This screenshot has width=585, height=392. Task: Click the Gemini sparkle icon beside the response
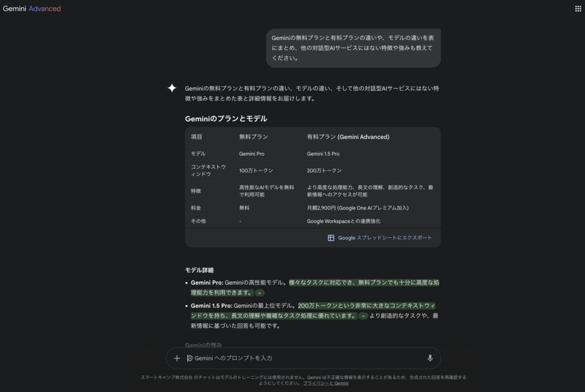[172, 88]
